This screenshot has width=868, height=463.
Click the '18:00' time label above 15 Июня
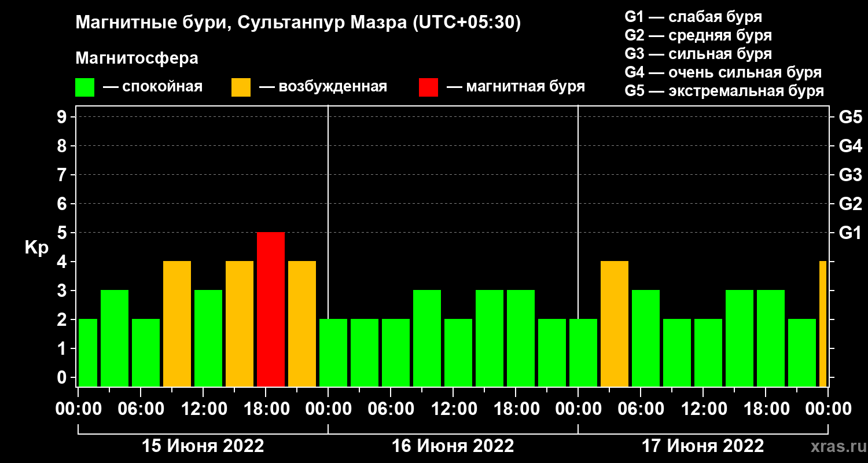pyautogui.click(x=266, y=409)
